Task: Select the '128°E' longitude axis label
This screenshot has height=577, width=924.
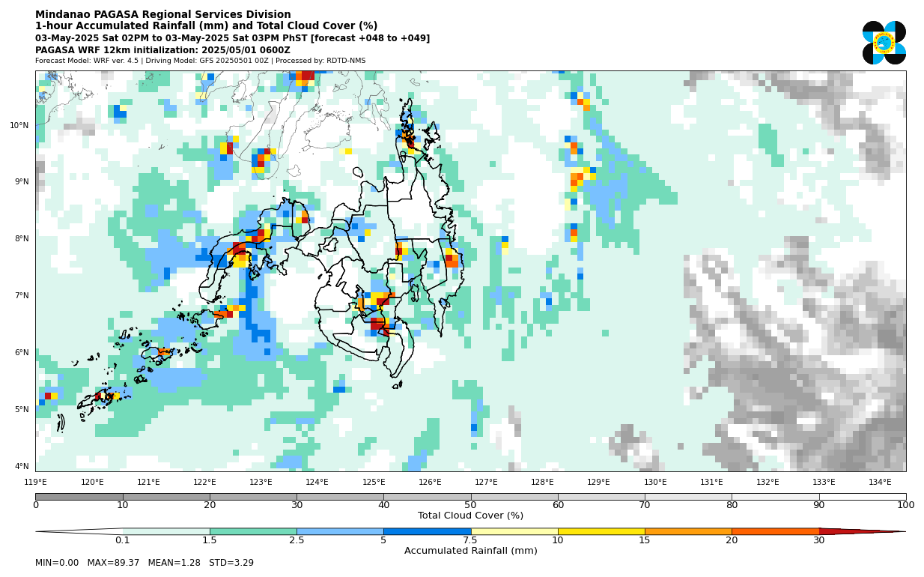Action: click(x=542, y=482)
